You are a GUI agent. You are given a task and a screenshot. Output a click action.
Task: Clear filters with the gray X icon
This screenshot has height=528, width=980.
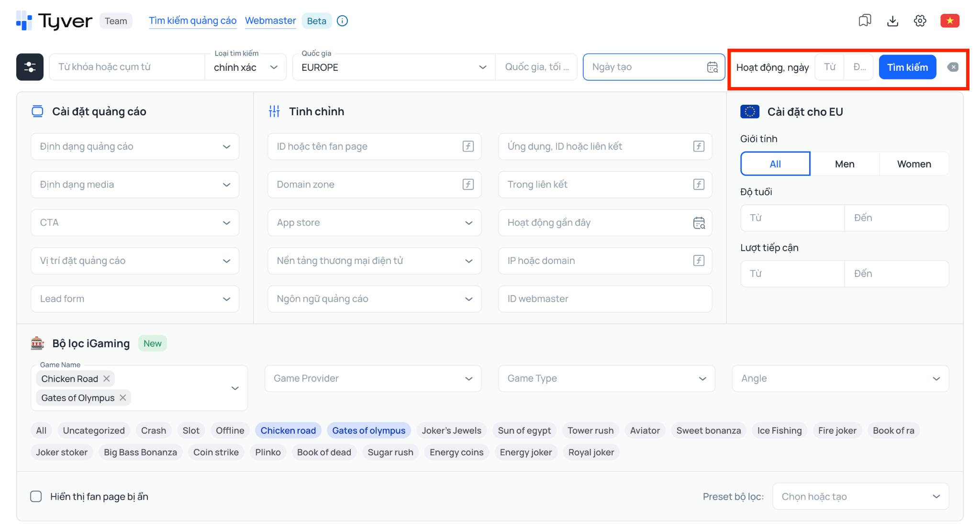point(953,67)
